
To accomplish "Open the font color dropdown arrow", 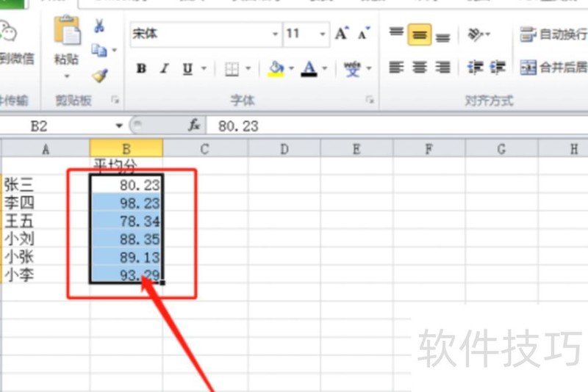I will [x=325, y=68].
